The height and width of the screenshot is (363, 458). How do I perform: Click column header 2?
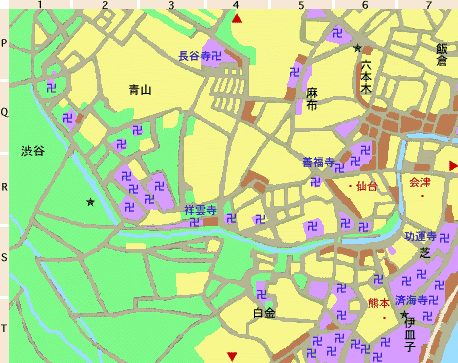(x=105, y=5)
